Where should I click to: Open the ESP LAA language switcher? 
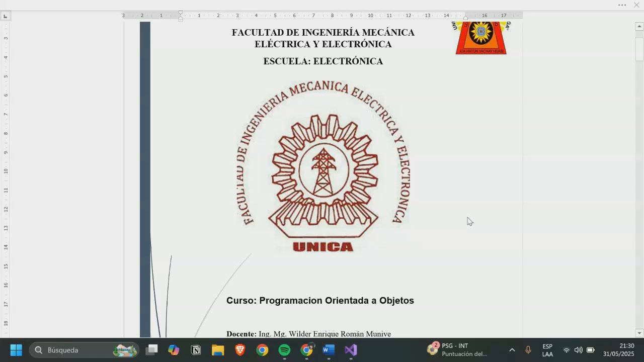(x=547, y=350)
